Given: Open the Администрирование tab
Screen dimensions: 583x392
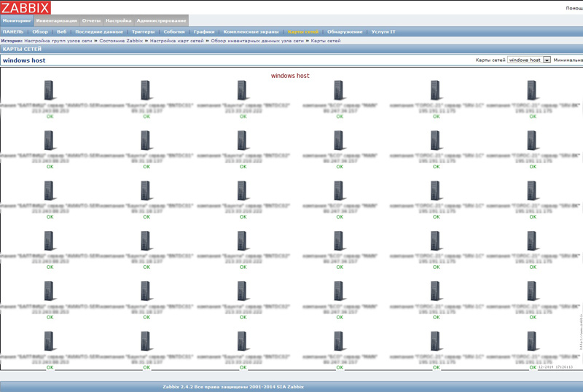Looking at the screenshot, I should point(161,21).
